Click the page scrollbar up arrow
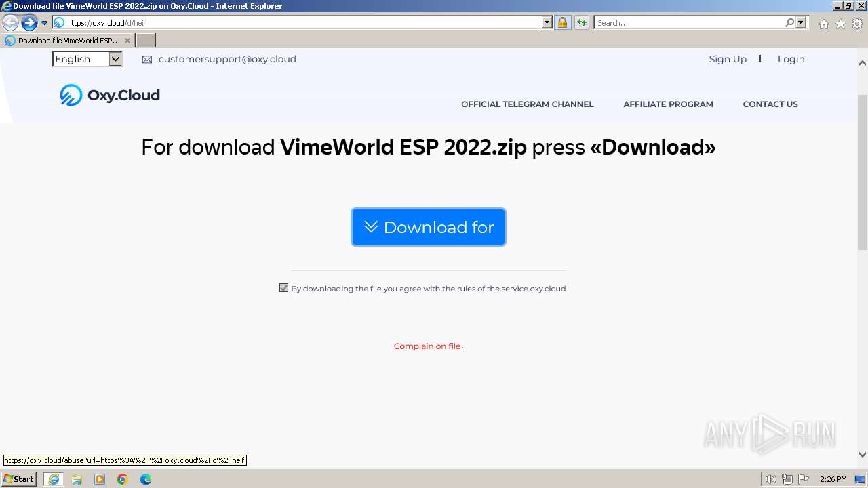This screenshot has height=488, width=868. (863, 63)
